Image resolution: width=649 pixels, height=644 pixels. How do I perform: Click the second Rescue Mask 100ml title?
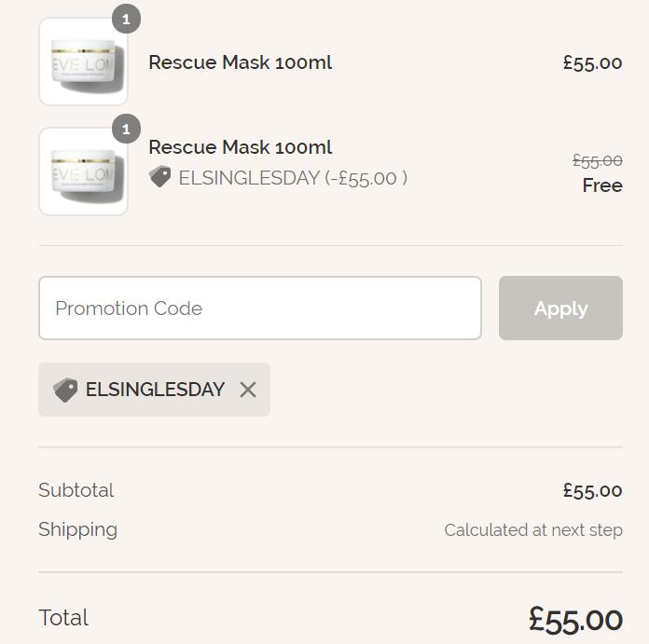(x=240, y=147)
